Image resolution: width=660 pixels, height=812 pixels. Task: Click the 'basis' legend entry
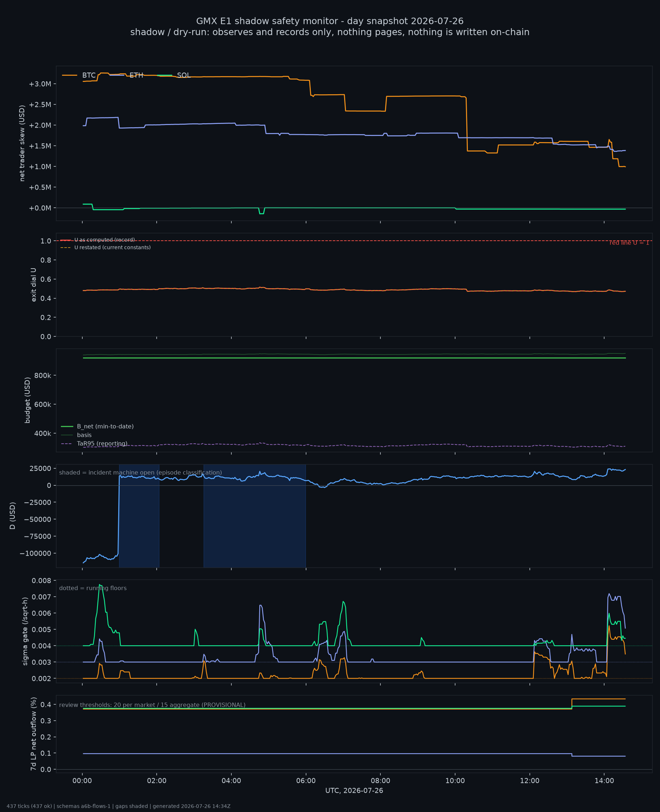pos(84,435)
